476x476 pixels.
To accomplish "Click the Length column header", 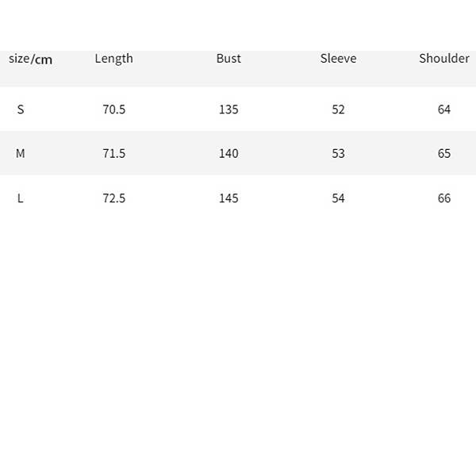I will coord(113,59).
